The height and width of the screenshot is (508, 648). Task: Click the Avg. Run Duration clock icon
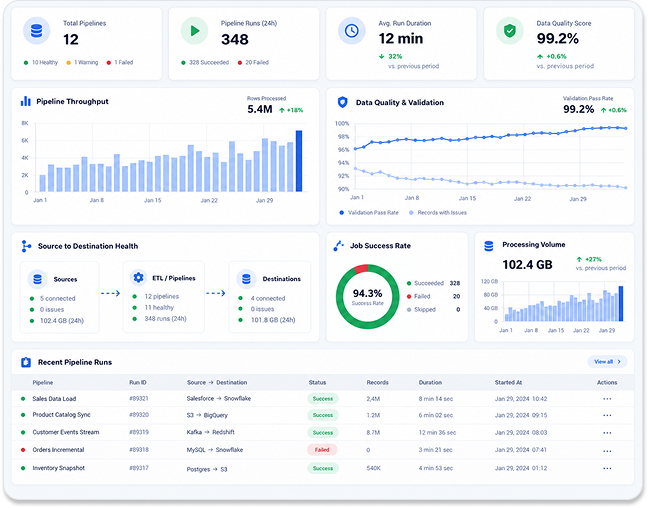coord(352,31)
